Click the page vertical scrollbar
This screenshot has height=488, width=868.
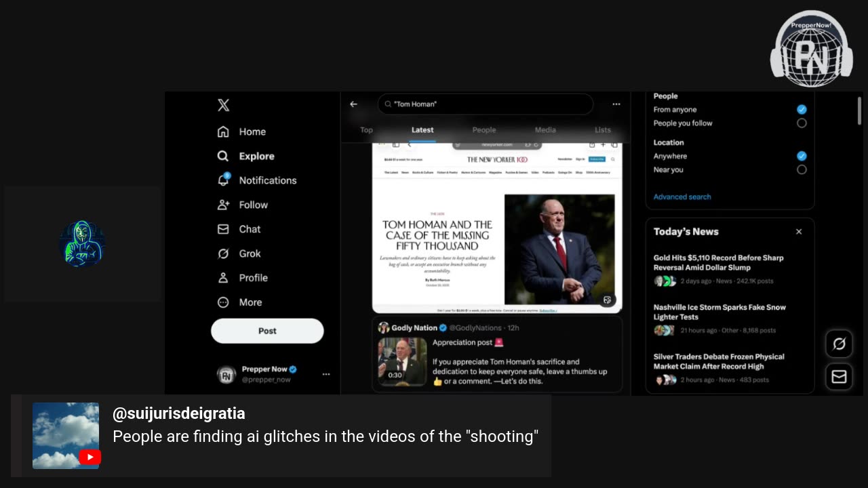click(x=859, y=110)
